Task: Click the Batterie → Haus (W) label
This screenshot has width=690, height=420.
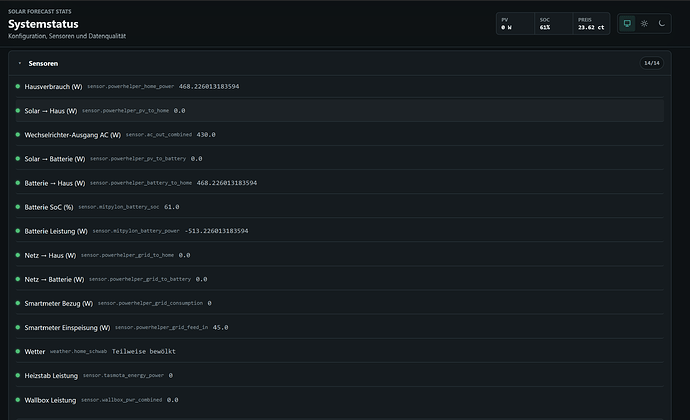Action: pyautogui.click(x=55, y=183)
